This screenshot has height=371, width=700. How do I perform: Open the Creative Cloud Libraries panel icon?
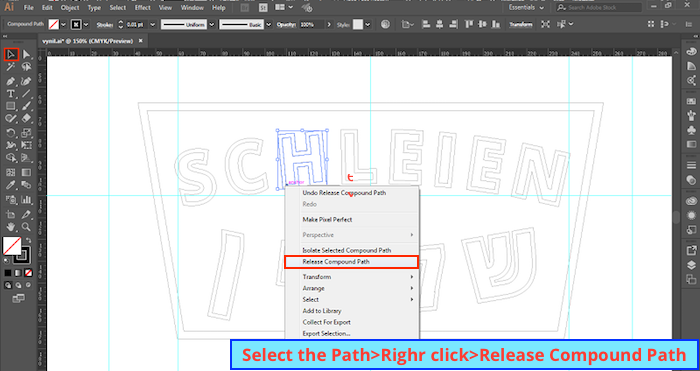click(691, 201)
